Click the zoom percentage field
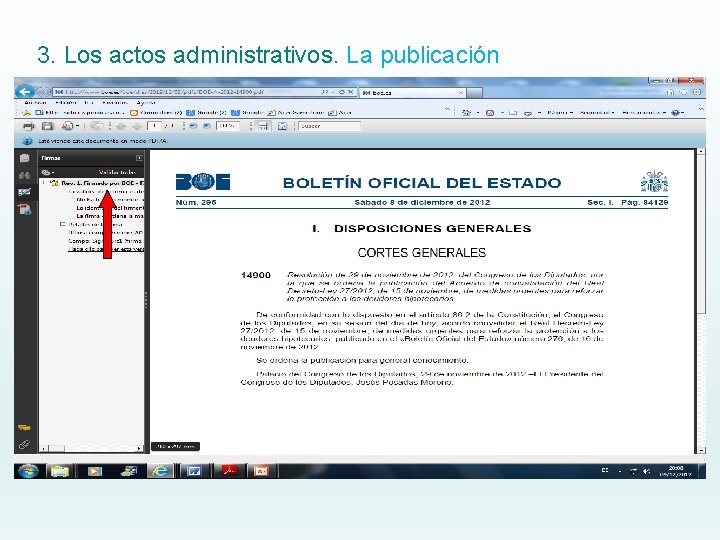 pyautogui.click(x=228, y=126)
